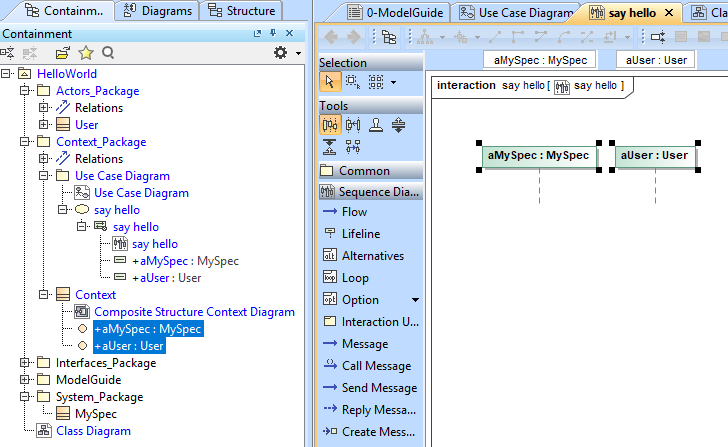Click the stamp tool icon in Tools
Viewport: 728px width, 447px height.
[x=376, y=125]
